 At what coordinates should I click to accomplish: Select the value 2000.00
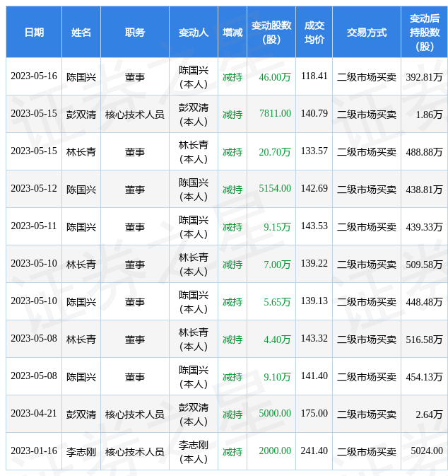pos(275,451)
